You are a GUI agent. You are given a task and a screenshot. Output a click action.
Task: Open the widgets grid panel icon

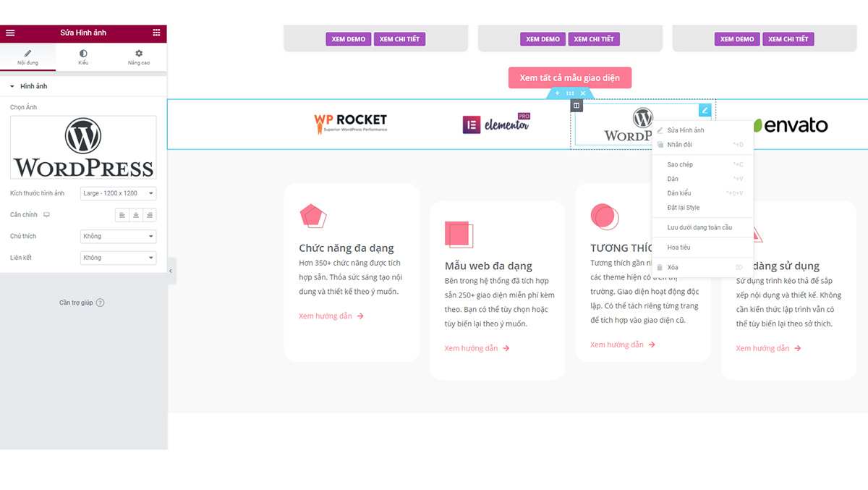click(x=156, y=33)
